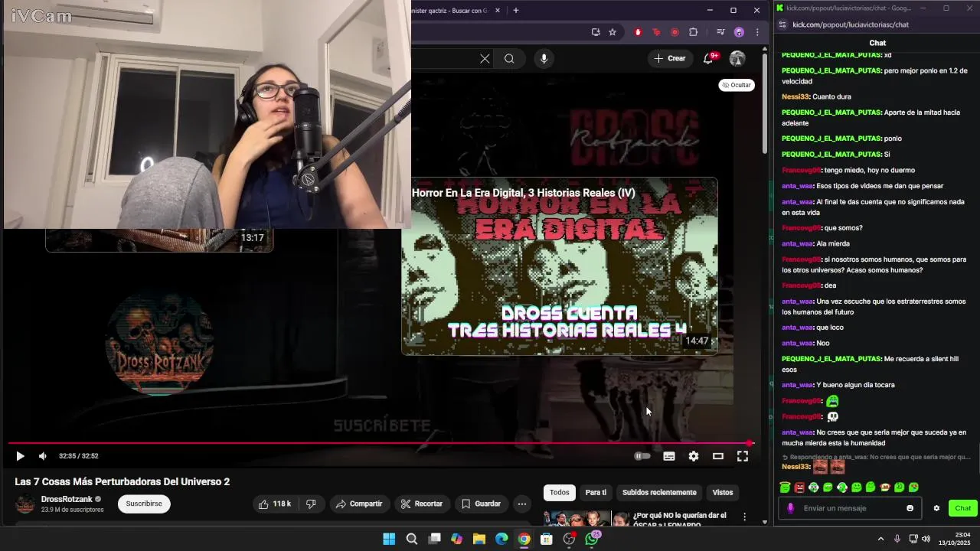
Task: Open the taskbar volume control
Action: click(x=926, y=539)
